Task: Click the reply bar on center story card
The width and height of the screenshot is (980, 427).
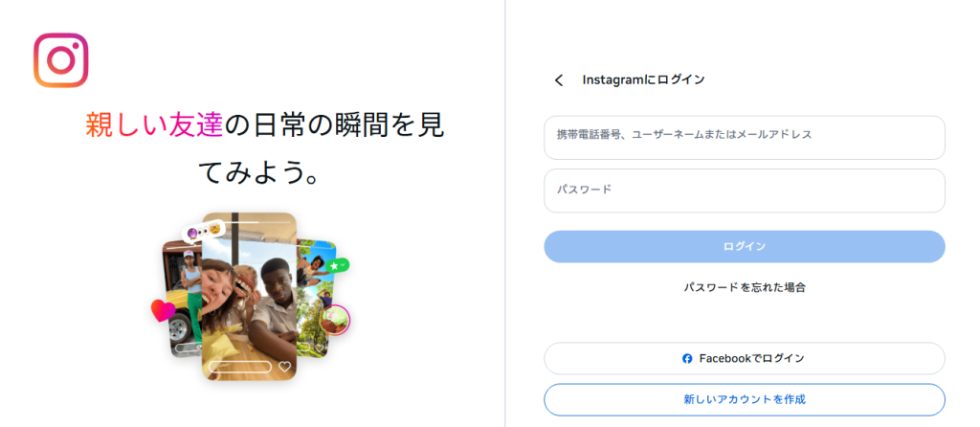Action: tap(240, 367)
